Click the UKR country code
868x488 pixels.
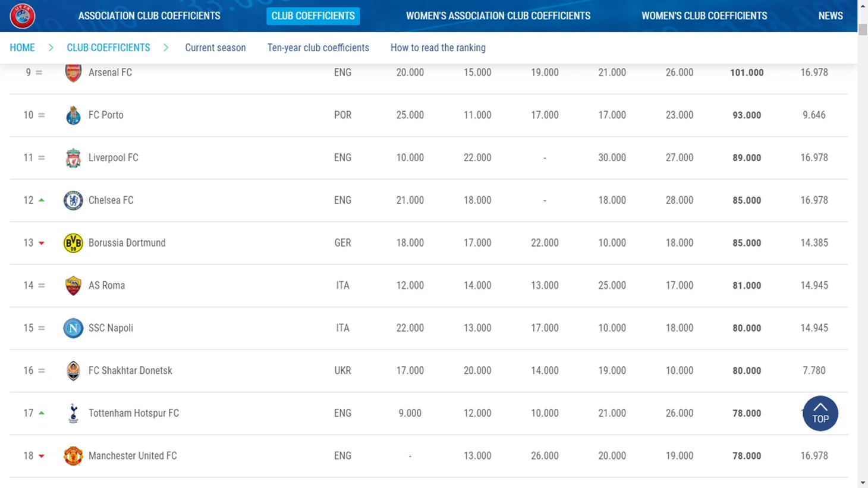pyautogui.click(x=342, y=371)
